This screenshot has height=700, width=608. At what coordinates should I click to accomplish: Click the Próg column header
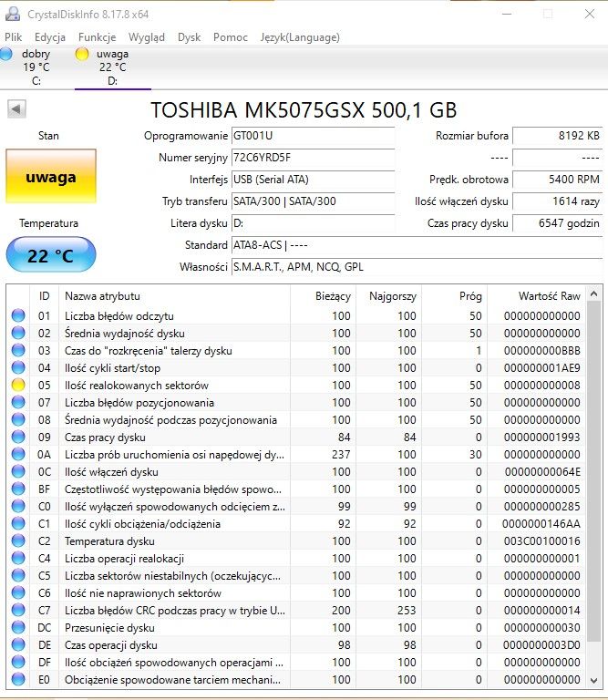(455, 296)
